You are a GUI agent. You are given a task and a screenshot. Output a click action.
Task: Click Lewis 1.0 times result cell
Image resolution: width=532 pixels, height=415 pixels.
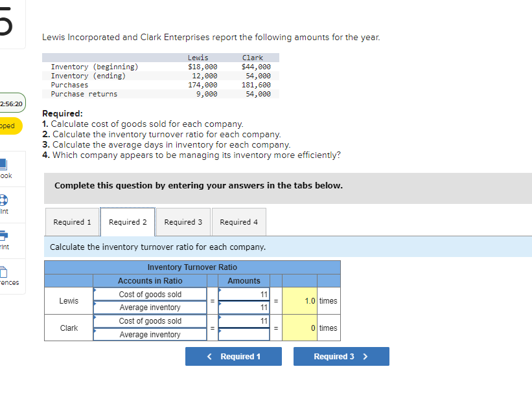point(299,301)
